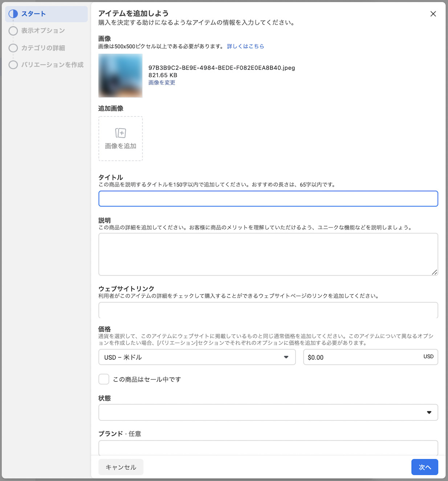Screen dimensions: 448x481
Task: Click the 表示オプション step circle icon
Action: coord(13,31)
